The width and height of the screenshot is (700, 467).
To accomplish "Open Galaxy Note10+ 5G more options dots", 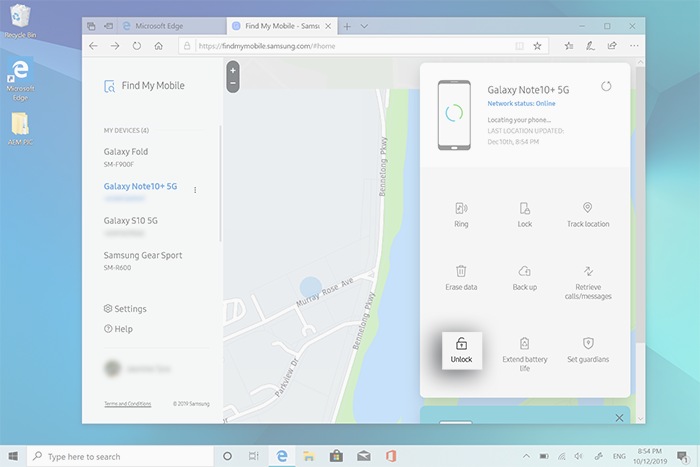I will 195,190.
